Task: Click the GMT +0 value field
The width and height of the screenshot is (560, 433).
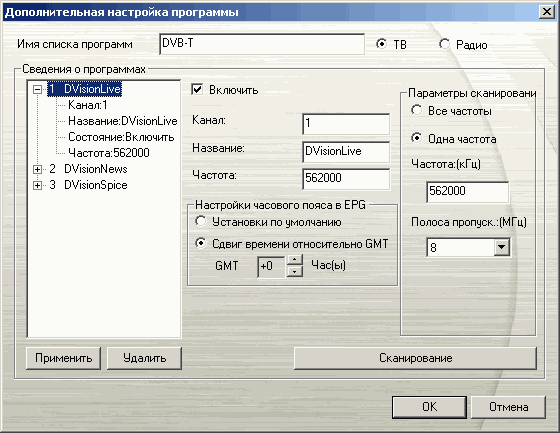Action: point(271,267)
